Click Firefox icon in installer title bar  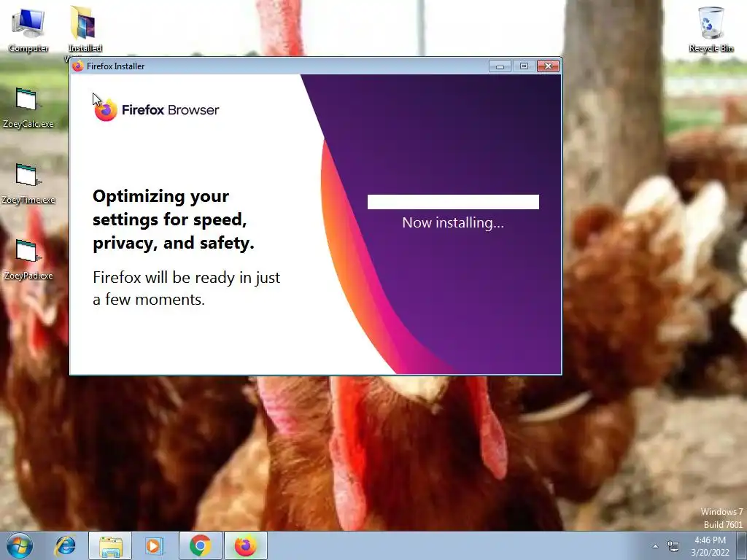coord(78,66)
